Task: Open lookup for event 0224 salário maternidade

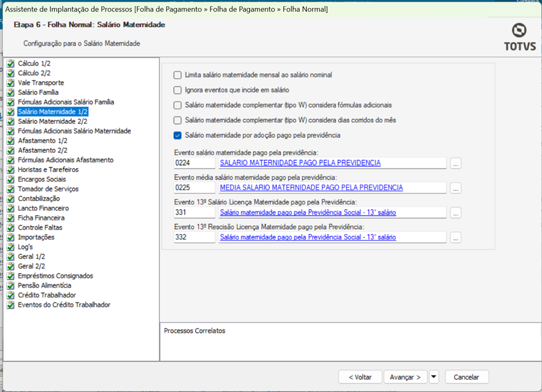Action: 456,163
